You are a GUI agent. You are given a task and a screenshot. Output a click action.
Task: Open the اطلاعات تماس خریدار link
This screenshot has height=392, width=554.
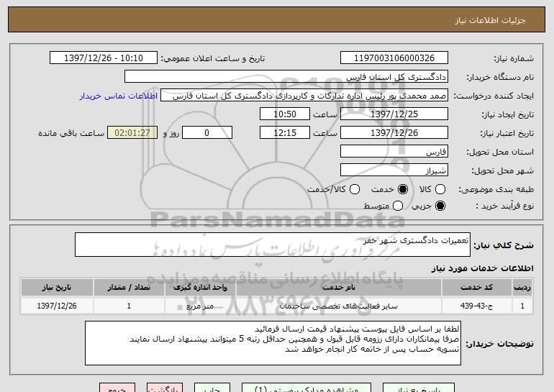(119, 96)
